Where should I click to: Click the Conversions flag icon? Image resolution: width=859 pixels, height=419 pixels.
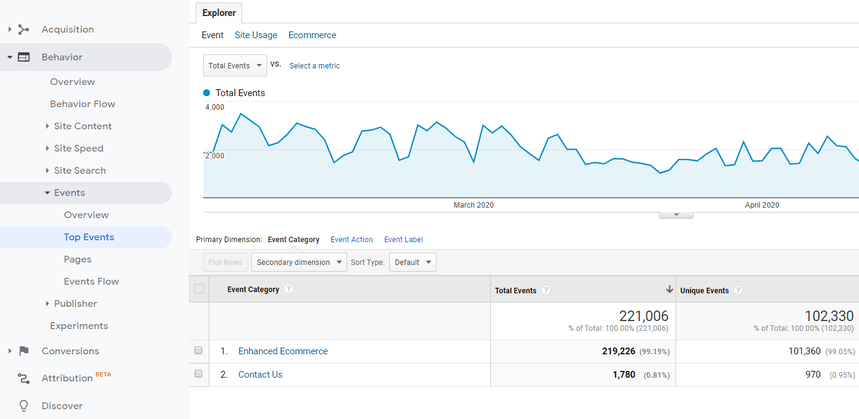pyautogui.click(x=24, y=351)
